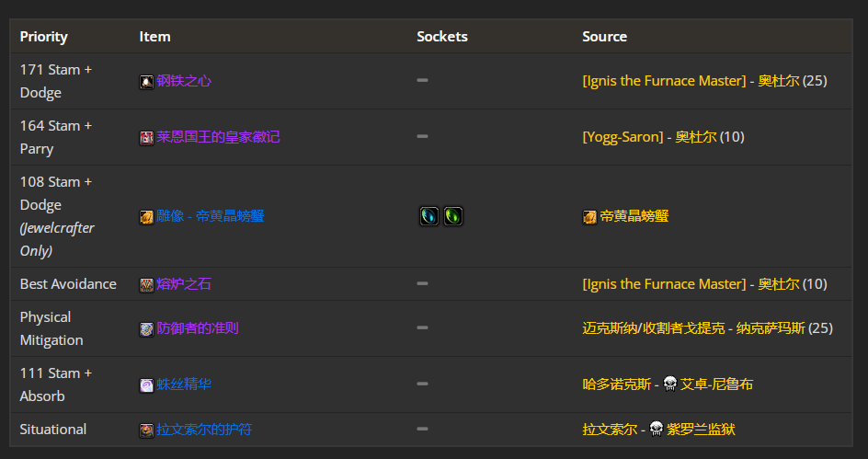Click the blue gem socket icon
Viewport: 868px width, 459px height.
[x=429, y=216]
